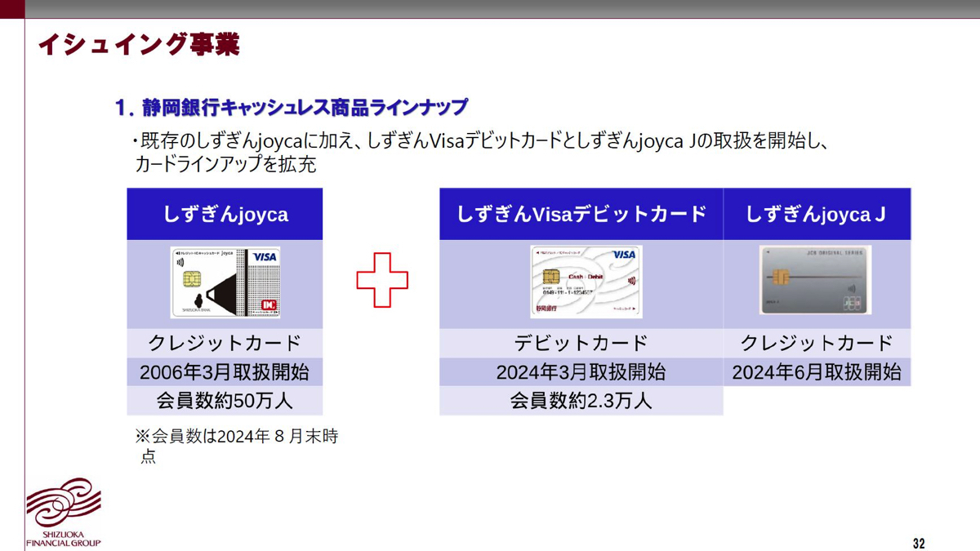Click the Shizuoka Financial Group logo
The width and height of the screenshot is (980, 551).
pyautogui.click(x=64, y=512)
